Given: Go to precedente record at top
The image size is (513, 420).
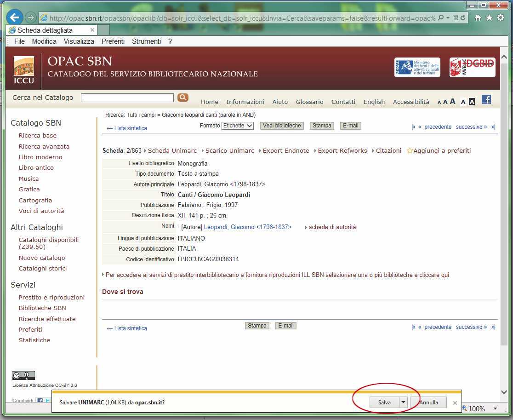Looking at the screenshot, I should point(438,127).
